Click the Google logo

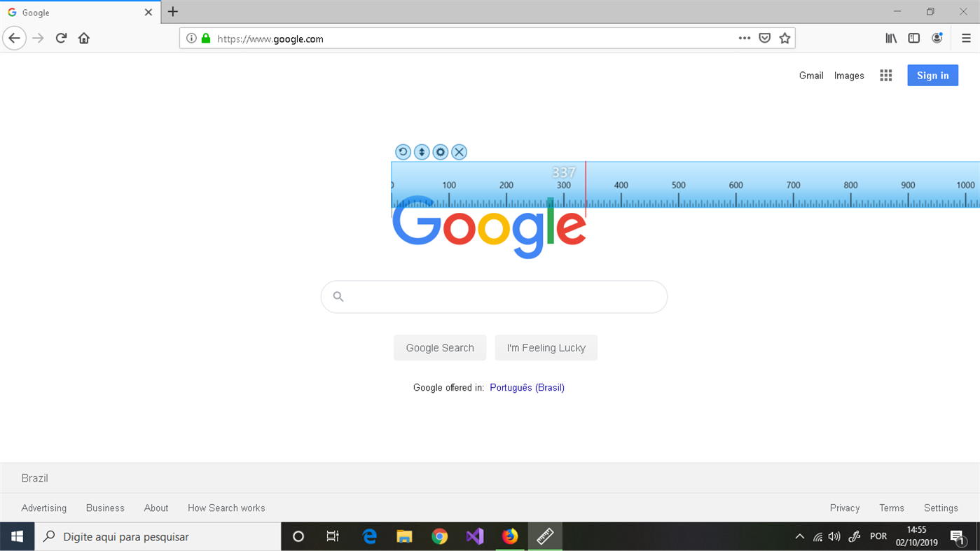tap(489, 227)
